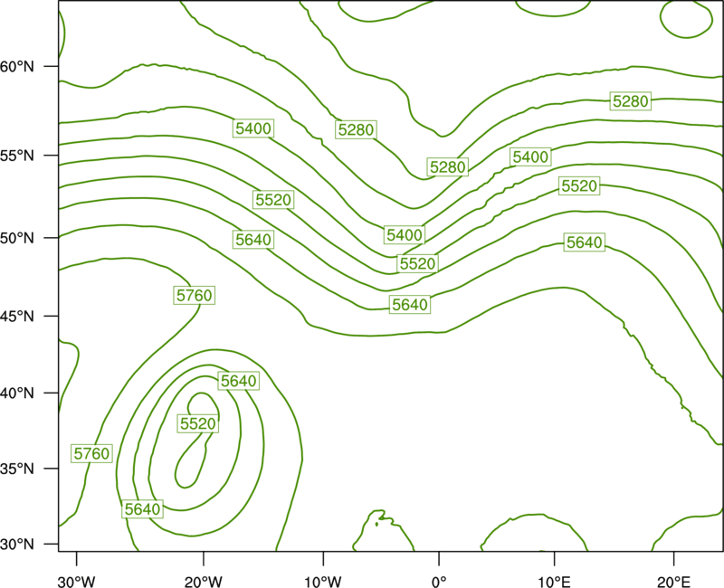Select the 5760 contour label beside 35°N

point(92,454)
